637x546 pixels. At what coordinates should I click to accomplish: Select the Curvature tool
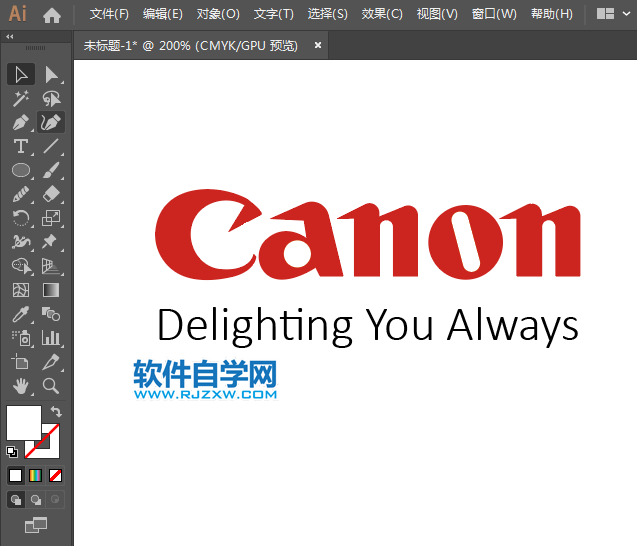coord(51,122)
